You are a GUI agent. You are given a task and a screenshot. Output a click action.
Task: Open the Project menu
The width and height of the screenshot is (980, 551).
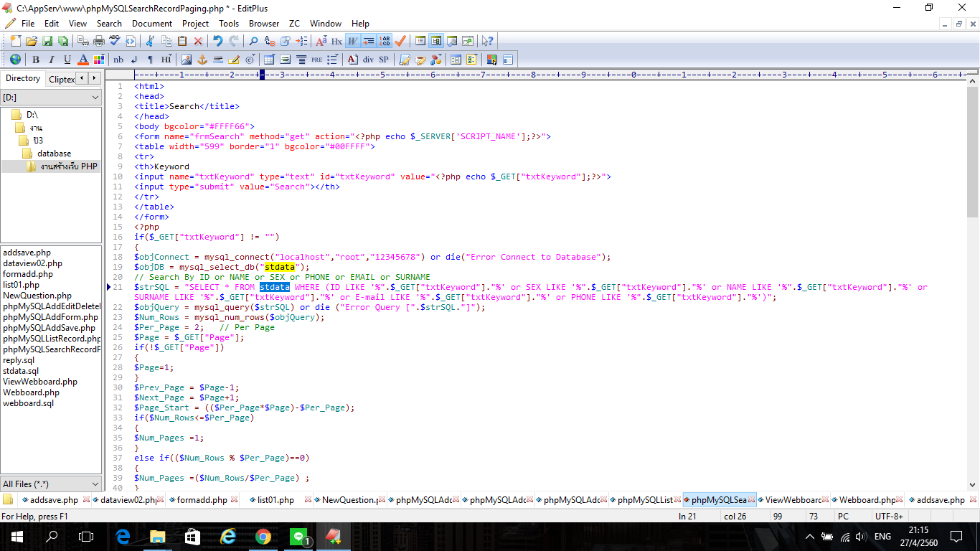pos(196,24)
